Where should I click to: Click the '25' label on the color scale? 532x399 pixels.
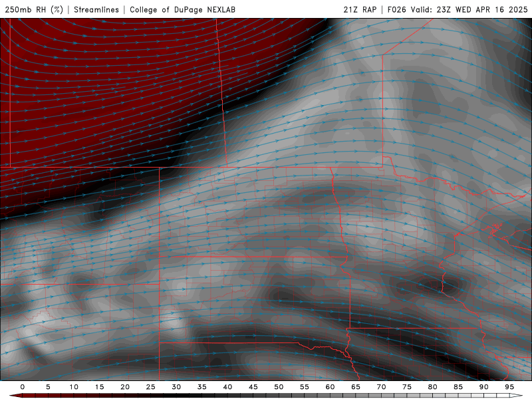pyautogui.click(x=151, y=387)
